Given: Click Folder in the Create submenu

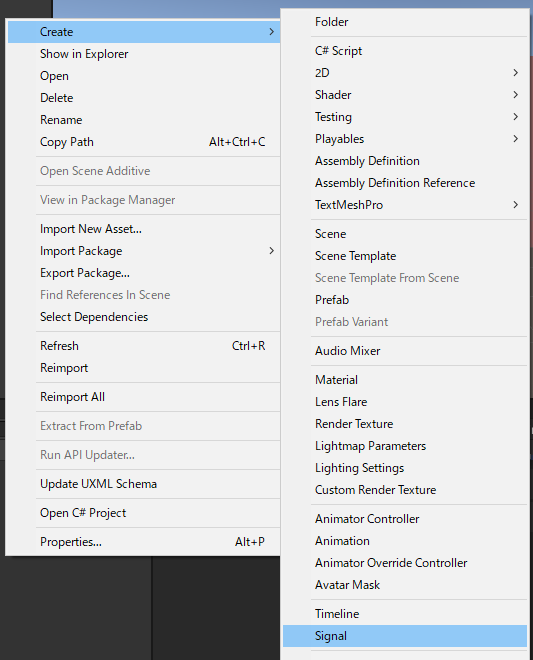Looking at the screenshot, I should click(405, 22).
